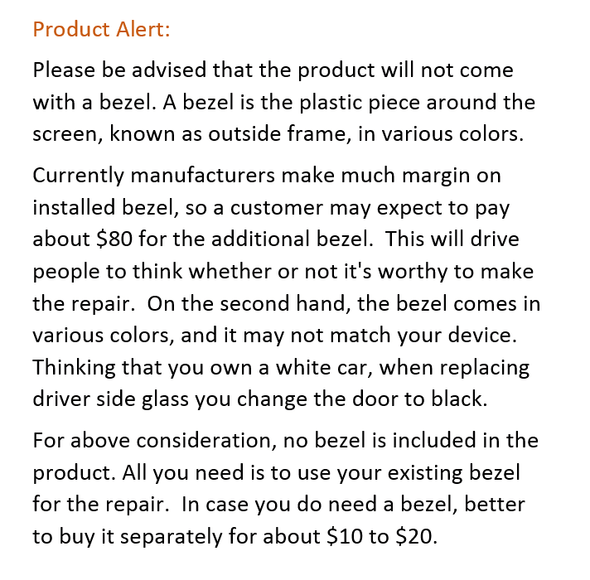
Task: Click the orange 'Product Alert:' heading
Action: (x=101, y=29)
